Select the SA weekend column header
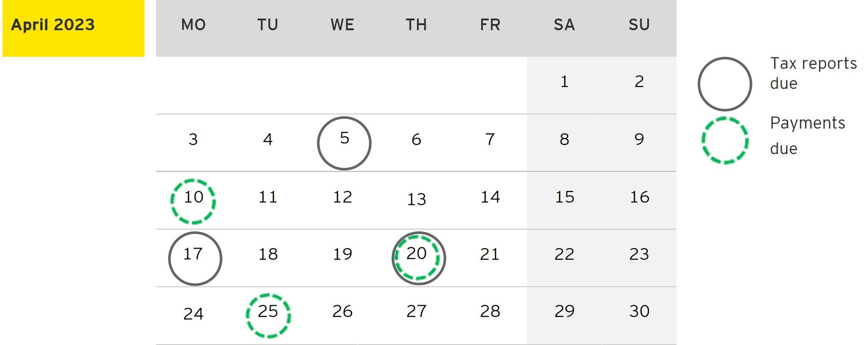 [564, 25]
